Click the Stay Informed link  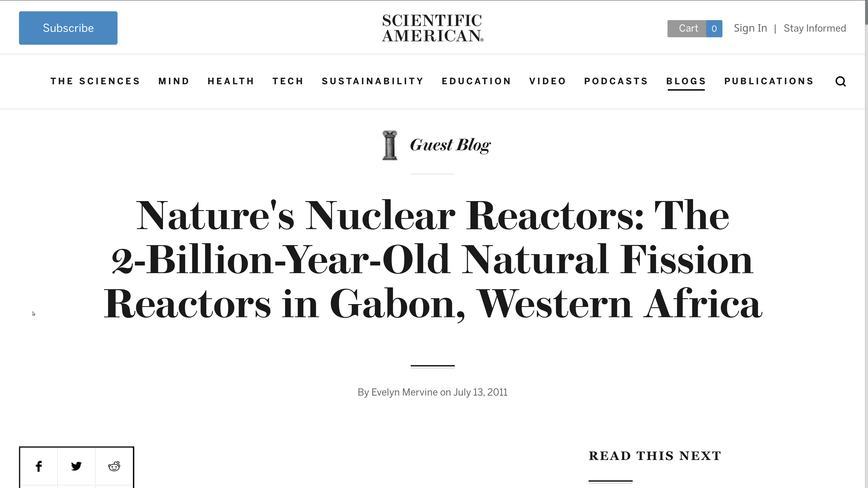815,28
